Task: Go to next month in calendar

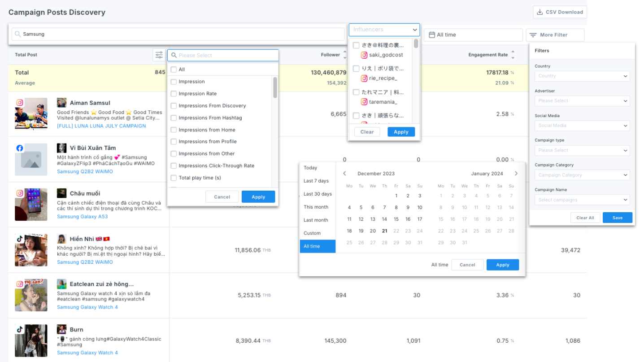Action: click(516, 174)
